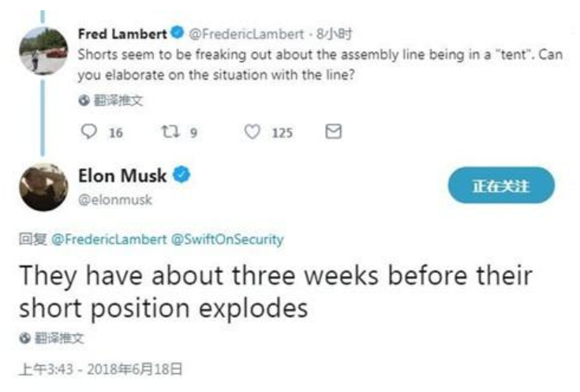580x392 pixels.
Task: Like Fred Lambert's tweet with the heart icon
Action: pos(253,132)
